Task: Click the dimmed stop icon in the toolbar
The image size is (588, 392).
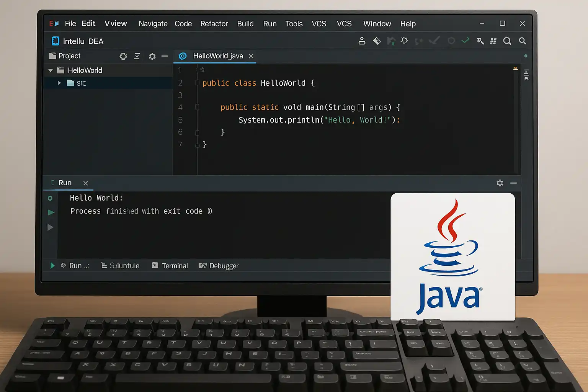Action: 451,41
